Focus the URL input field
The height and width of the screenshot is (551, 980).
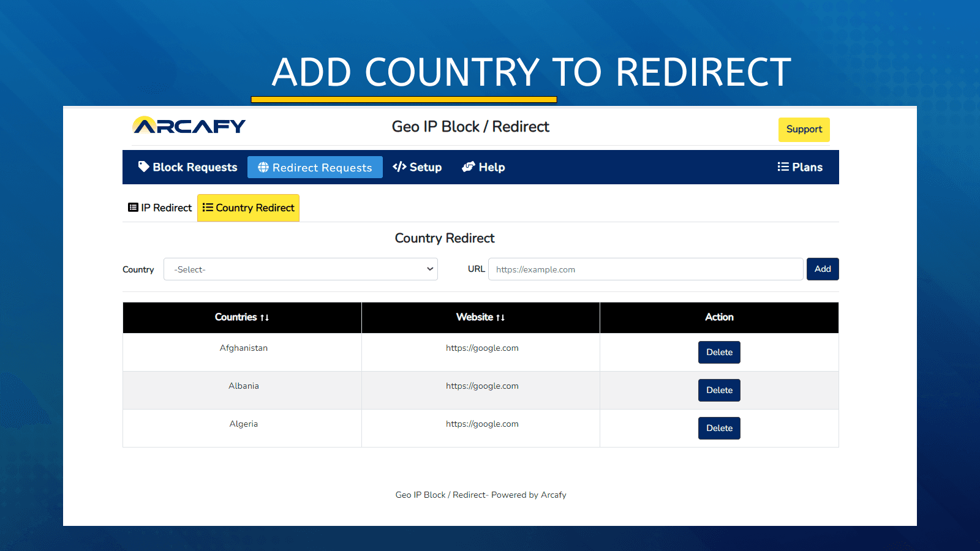[x=645, y=269]
